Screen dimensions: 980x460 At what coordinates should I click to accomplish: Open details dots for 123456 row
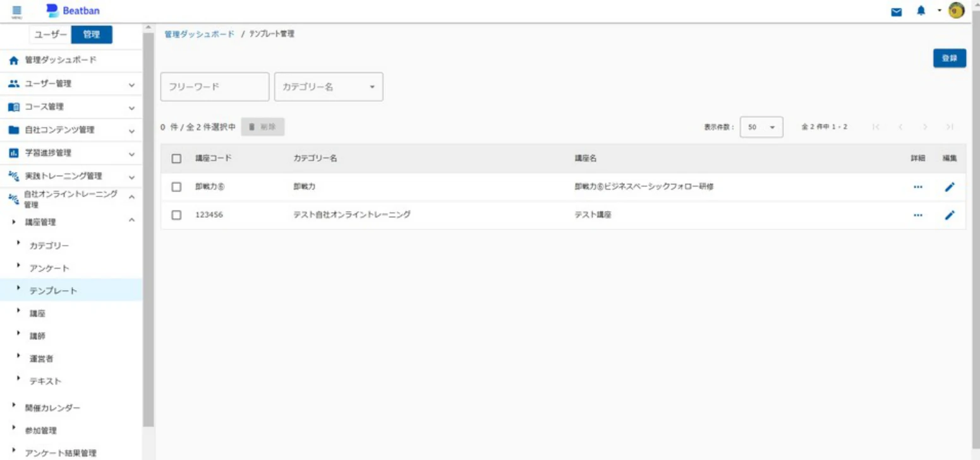click(x=917, y=215)
